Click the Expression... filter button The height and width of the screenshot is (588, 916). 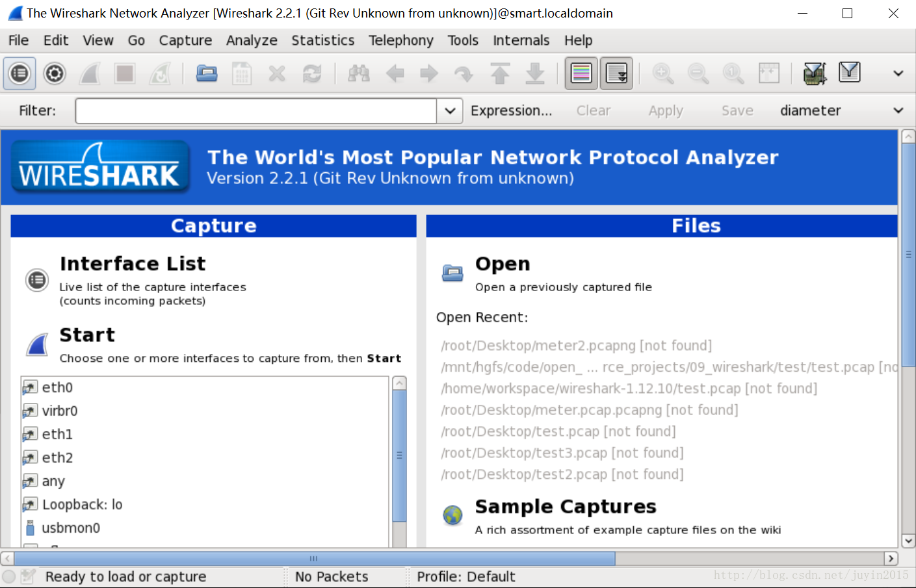512,110
